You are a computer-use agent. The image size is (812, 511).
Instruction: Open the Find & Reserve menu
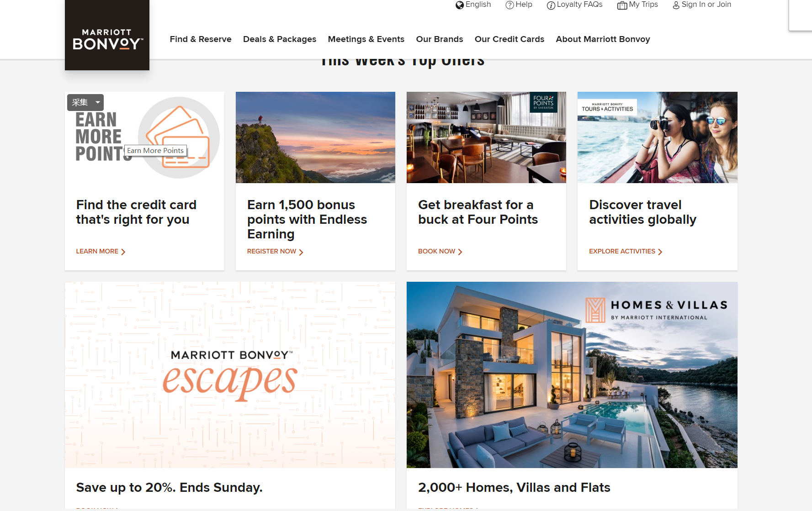pyautogui.click(x=201, y=39)
